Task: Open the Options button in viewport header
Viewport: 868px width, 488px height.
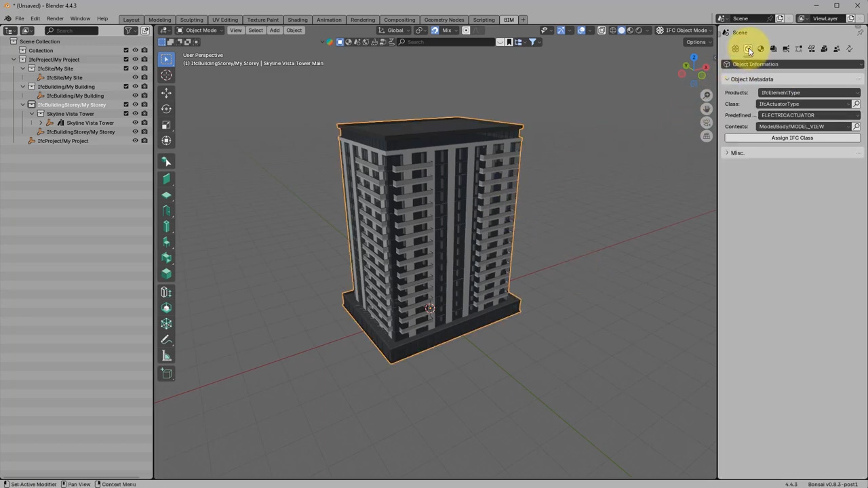Action: pos(696,42)
